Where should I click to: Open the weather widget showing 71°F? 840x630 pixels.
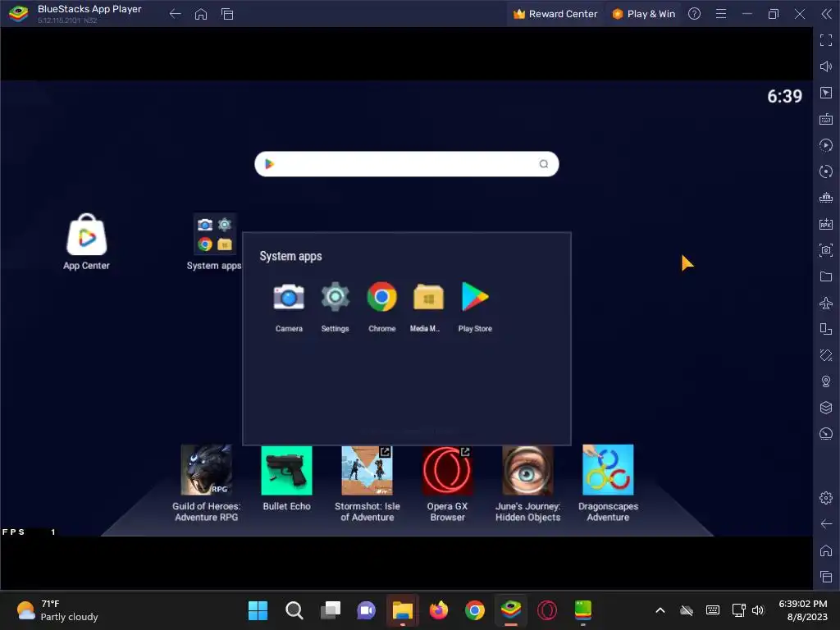[57, 610]
